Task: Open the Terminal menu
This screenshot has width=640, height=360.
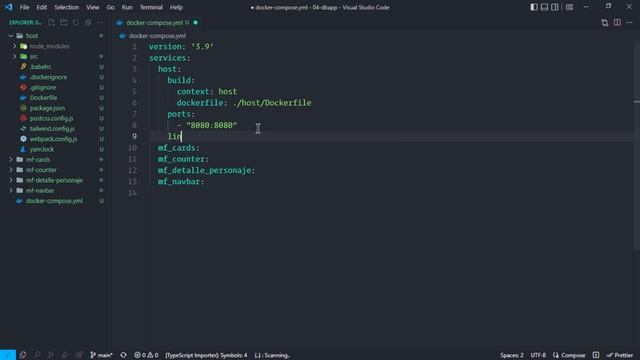Action: click(x=151, y=7)
